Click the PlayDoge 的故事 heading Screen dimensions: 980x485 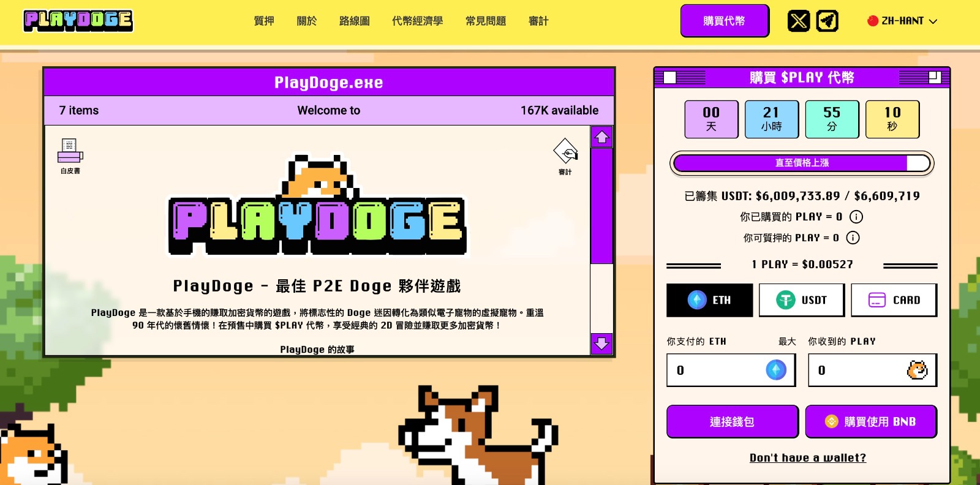(x=317, y=350)
